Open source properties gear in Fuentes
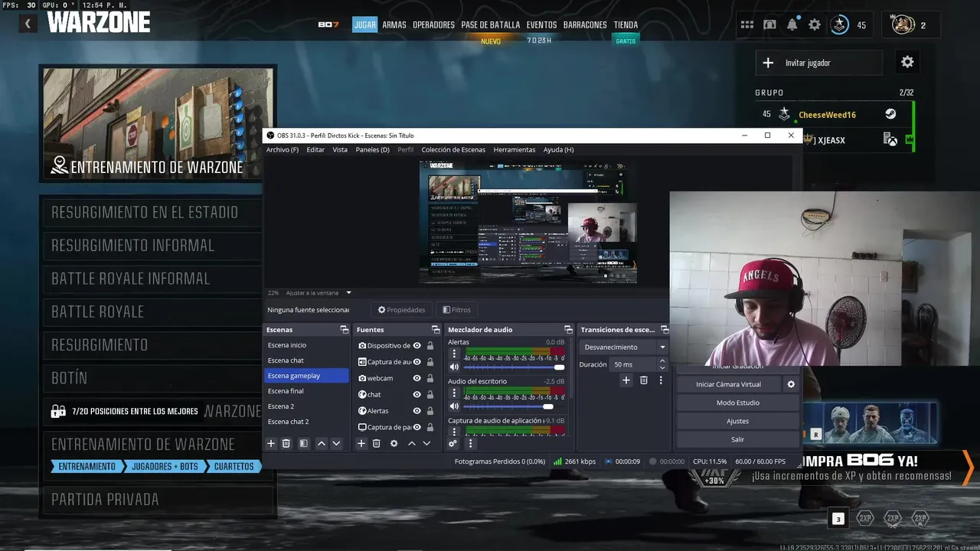The image size is (980, 551). click(394, 443)
